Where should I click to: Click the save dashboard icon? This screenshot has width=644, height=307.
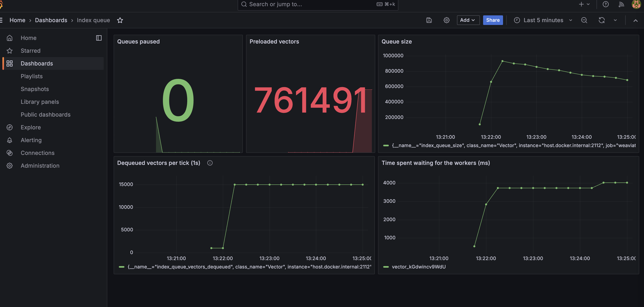click(429, 20)
